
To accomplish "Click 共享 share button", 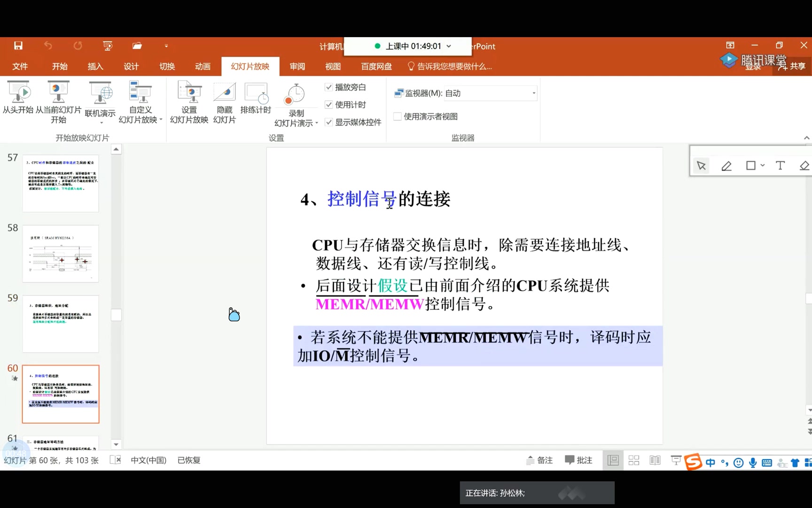I will pos(792,66).
